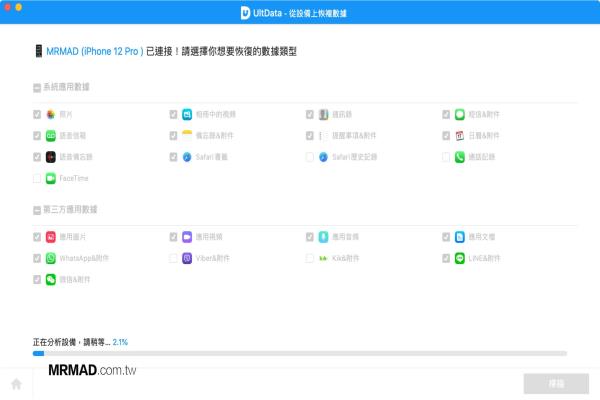Click the 2.1% progress percentage
The image size is (600, 400).
click(x=120, y=342)
